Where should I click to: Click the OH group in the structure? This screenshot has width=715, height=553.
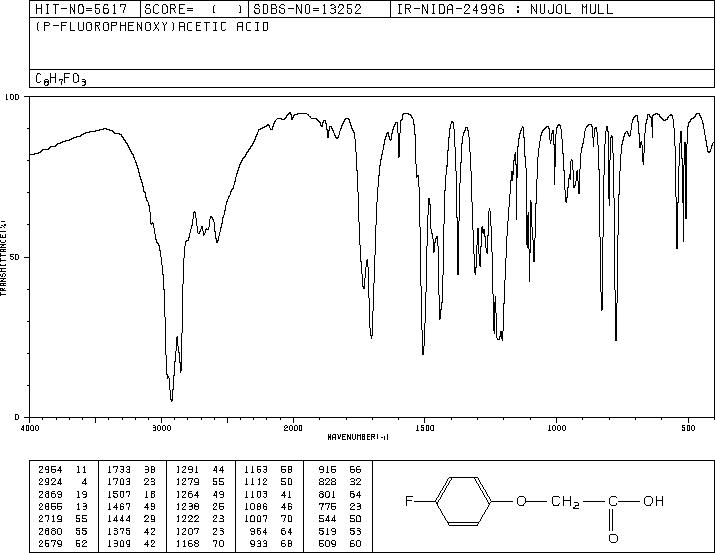coord(653,501)
